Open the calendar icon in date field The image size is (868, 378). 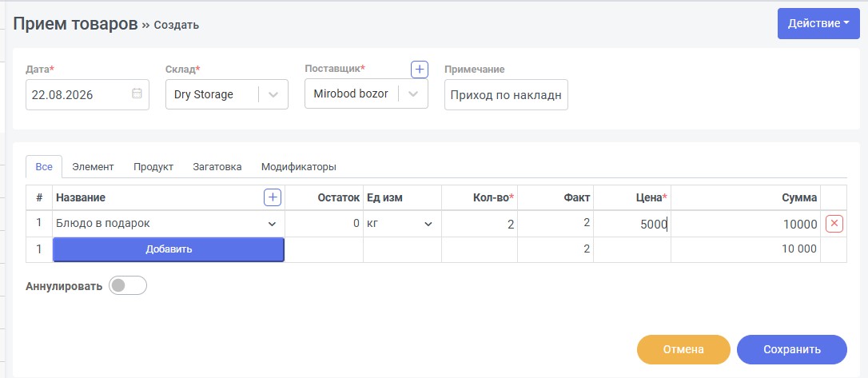pyautogui.click(x=137, y=94)
